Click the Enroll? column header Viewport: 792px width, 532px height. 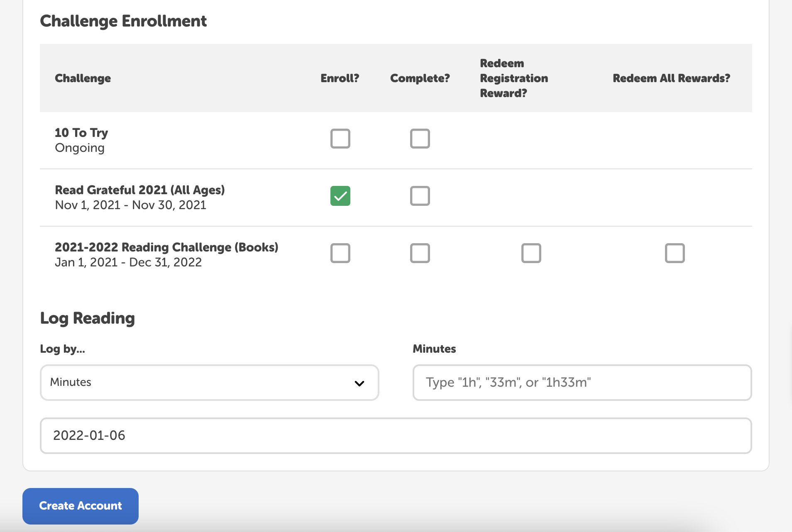coord(340,78)
